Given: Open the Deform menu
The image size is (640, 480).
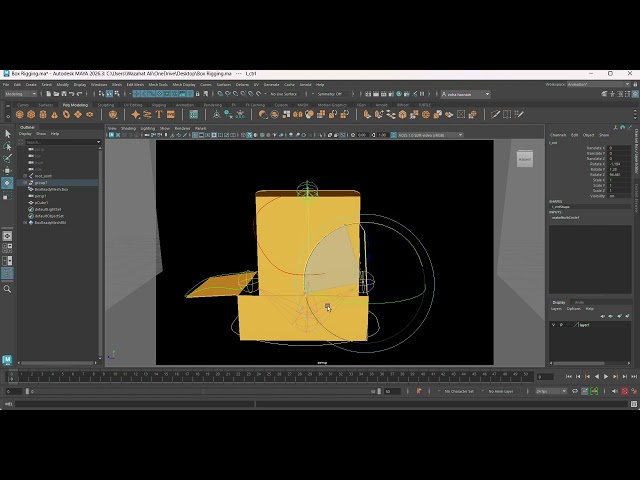Looking at the screenshot, I should (x=242, y=84).
